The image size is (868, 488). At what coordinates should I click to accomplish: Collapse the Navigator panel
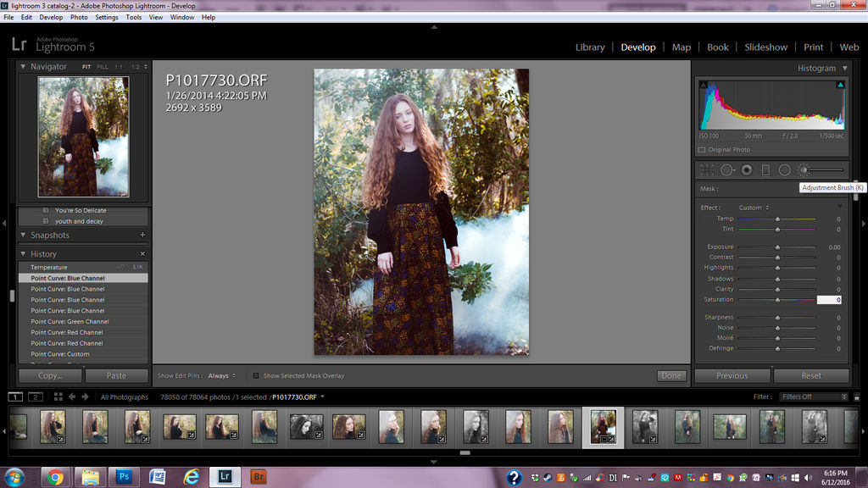tap(23, 66)
